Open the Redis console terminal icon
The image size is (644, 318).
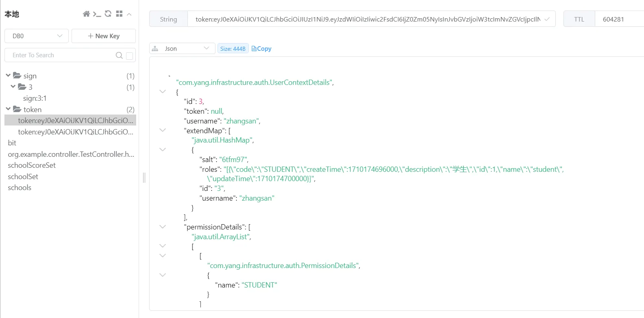pos(97,14)
